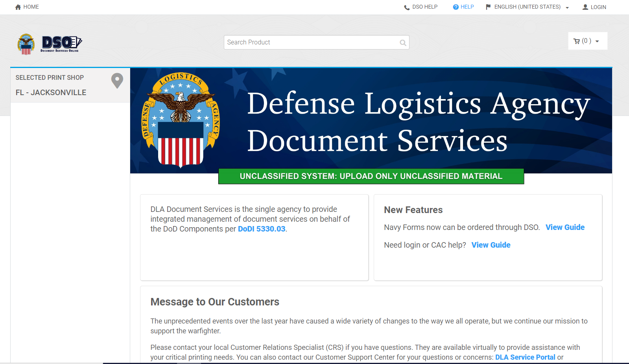Viewport: 629px width, 364px height.
Task: Open the HOME menu item
Action: click(x=31, y=7)
